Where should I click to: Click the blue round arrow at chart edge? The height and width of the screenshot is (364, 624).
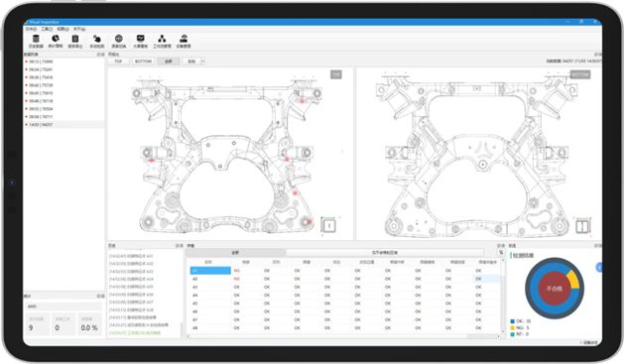599,268
